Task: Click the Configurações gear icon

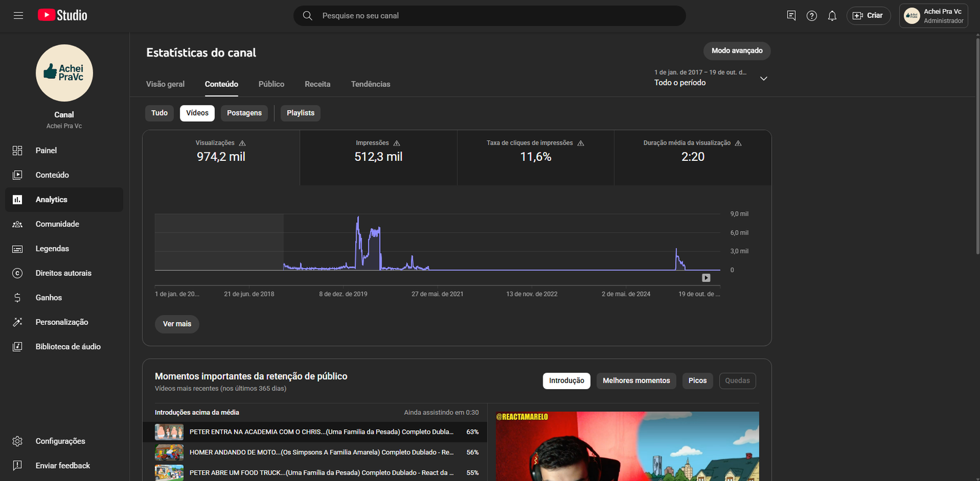Action: click(x=17, y=441)
